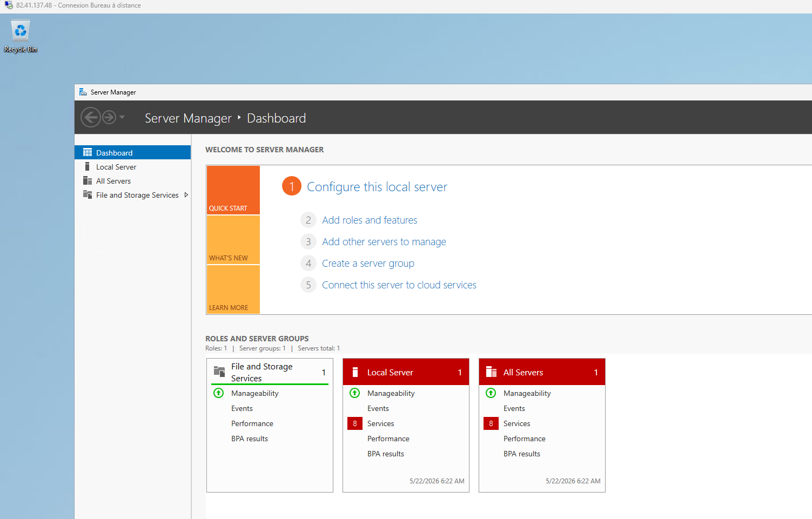The height and width of the screenshot is (519, 812).
Task: Open BPA results in the All Servers tile
Action: pyautogui.click(x=522, y=454)
